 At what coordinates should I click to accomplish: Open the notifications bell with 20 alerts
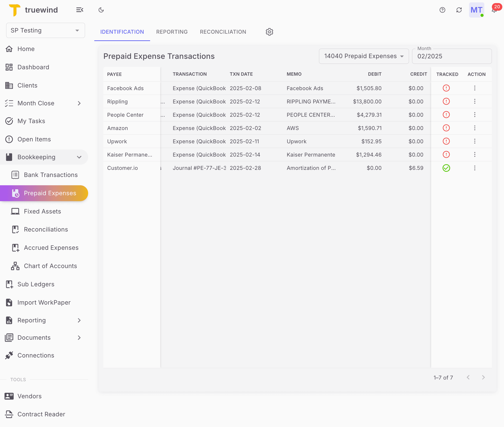494,10
